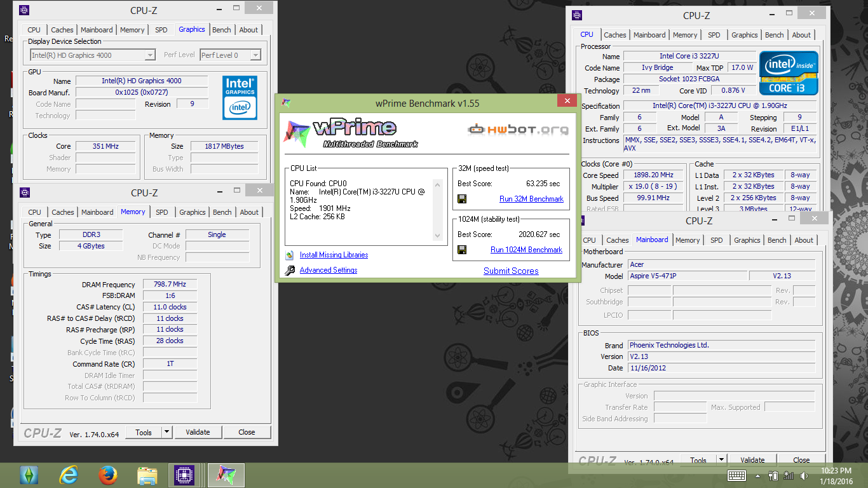
Task: Launch Internet Explorer from the taskbar
Action: tap(69, 475)
